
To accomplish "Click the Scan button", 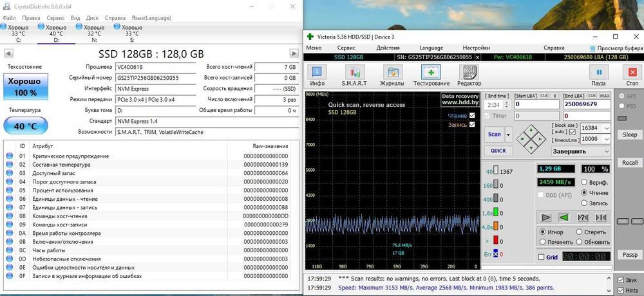I will click(495, 134).
